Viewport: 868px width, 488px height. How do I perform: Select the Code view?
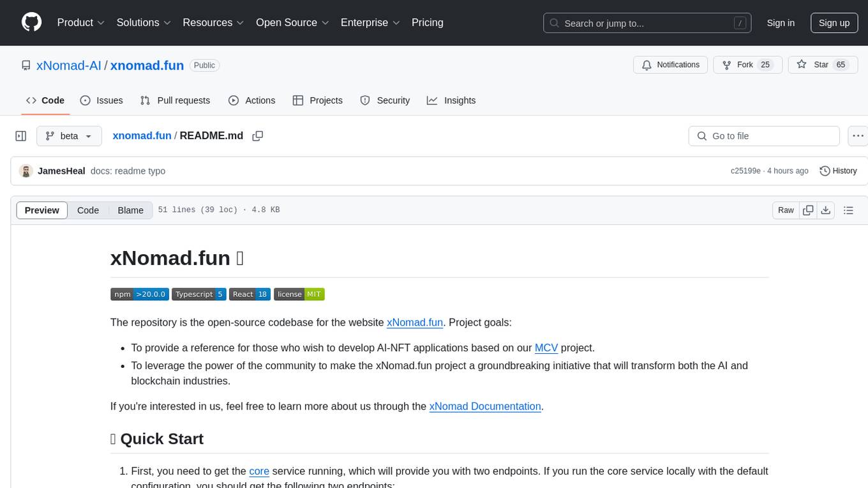(x=88, y=210)
